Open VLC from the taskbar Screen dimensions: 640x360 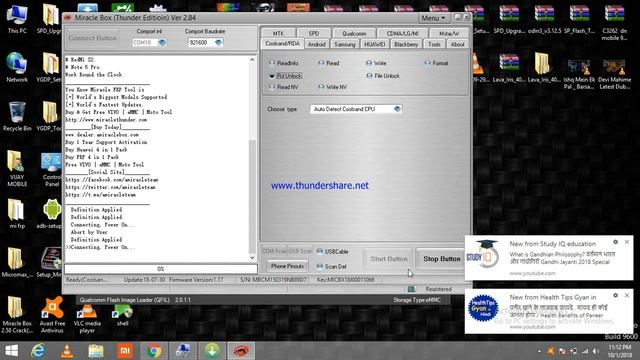tap(67, 351)
